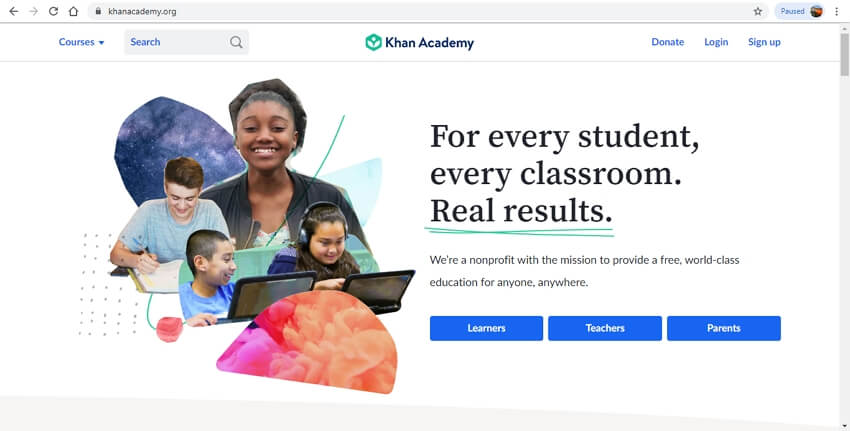Viewport: 850px width, 431px height.
Task: Reload the page with refresh icon
Action: pyautogui.click(x=53, y=11)
